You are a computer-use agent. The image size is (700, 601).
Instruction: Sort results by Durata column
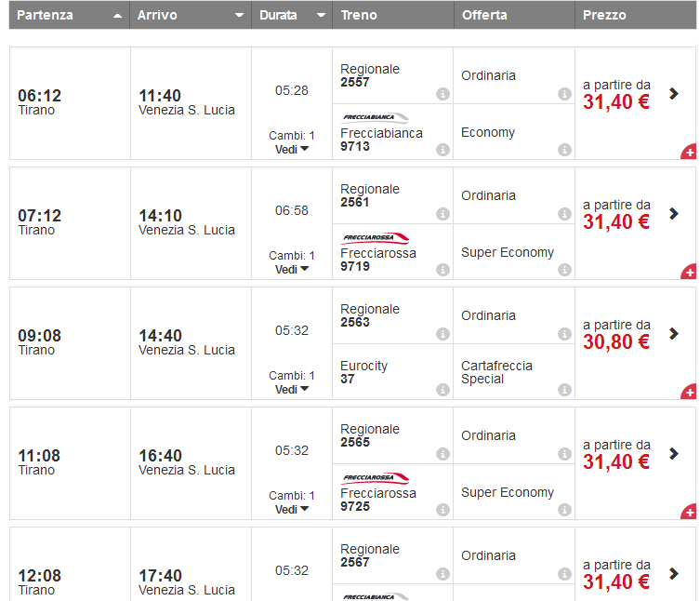point(292,16)
